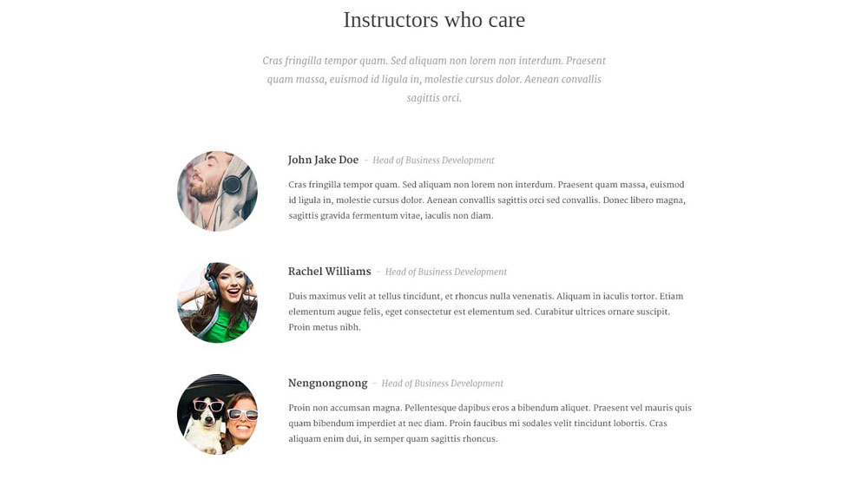Click Rachel Williams' bio starting 'Duis maximus'

pos(486,312)
